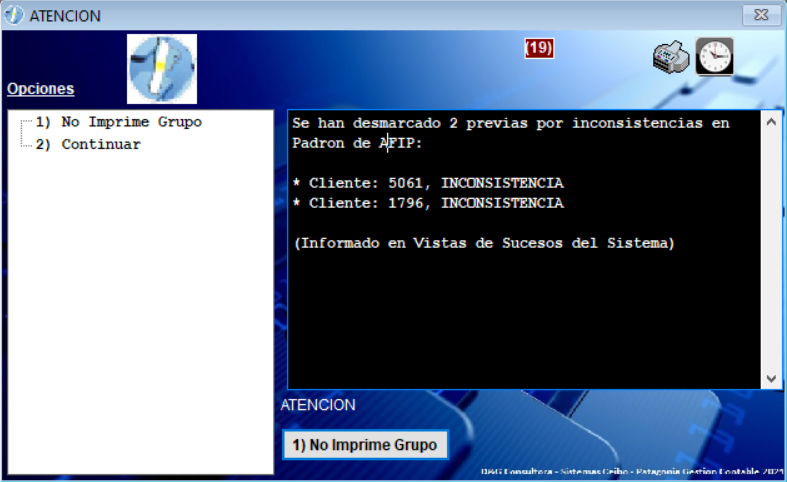
Task: Click the underlined Opciones heading
Action: (x=40, y=89)
